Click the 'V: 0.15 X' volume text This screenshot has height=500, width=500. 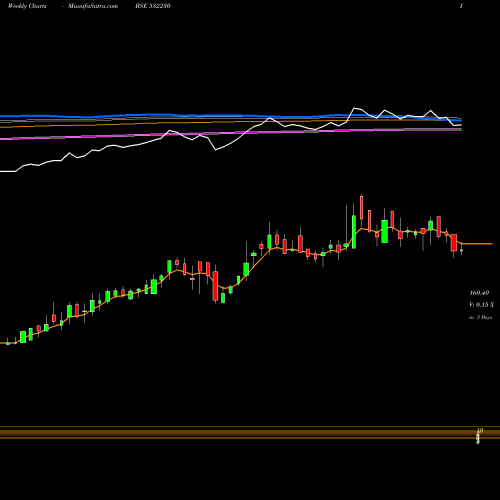point(481,305)
